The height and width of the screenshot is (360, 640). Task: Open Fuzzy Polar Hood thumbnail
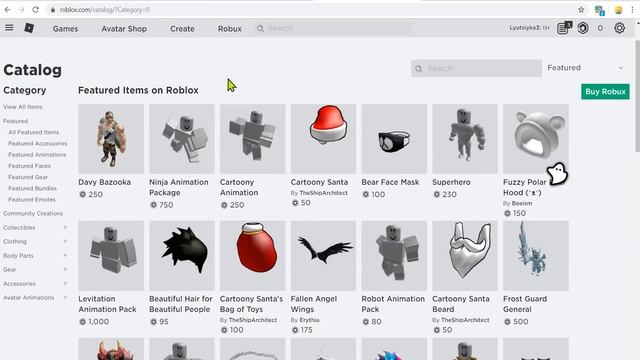(536, 139)
